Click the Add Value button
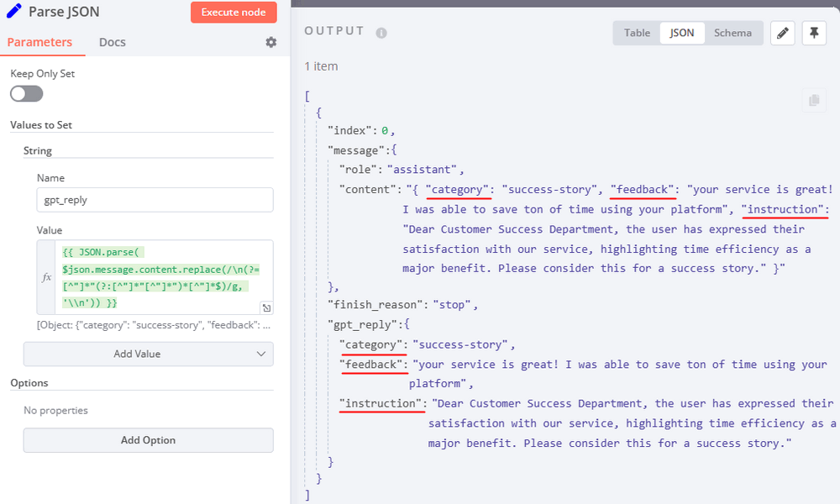 [x=148, y=354]
